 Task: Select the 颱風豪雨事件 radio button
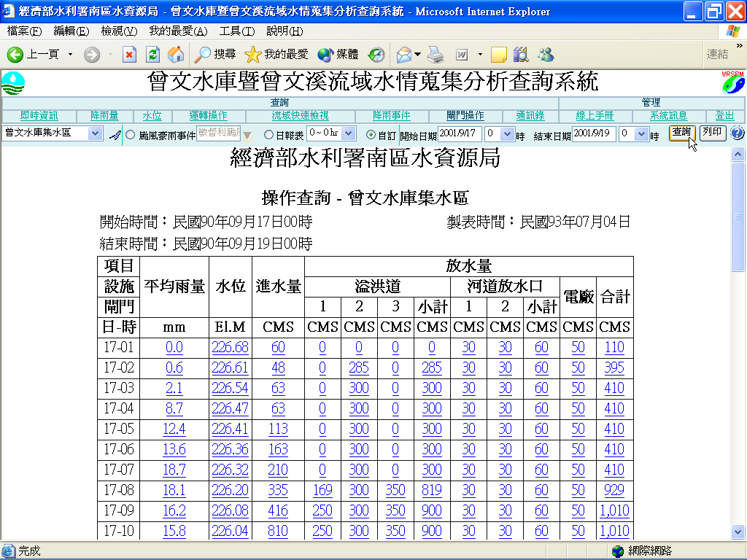coord(130,135)
